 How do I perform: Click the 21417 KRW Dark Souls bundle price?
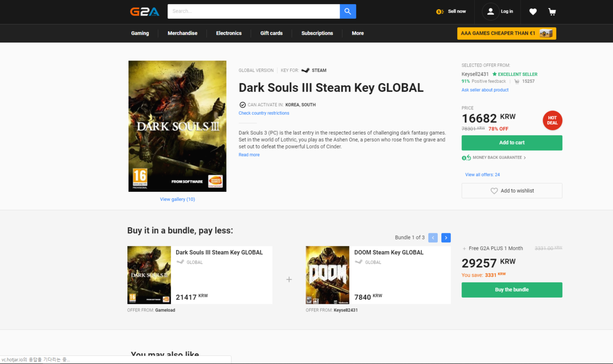[192, 297]
